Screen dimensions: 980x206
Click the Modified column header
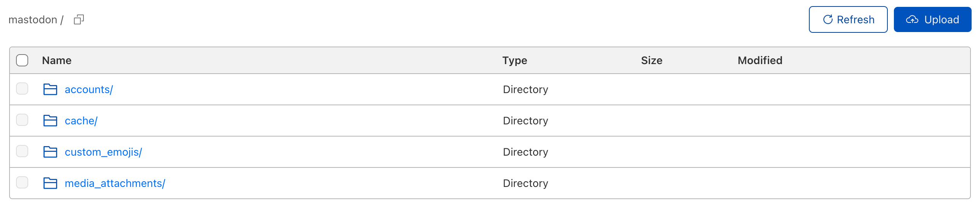coord(760,60)
